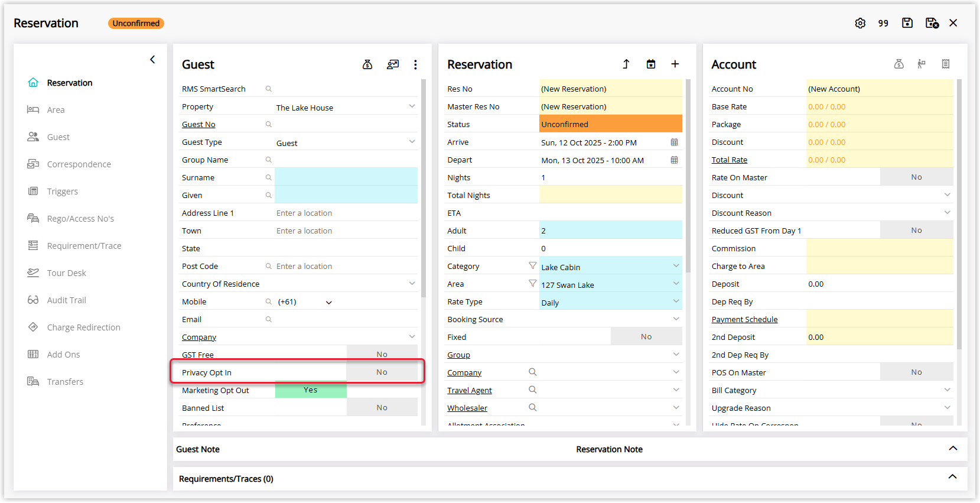Screen dimensions: 980x503
Task: Open the Discount Reason dropdown
Action: coord(948,213)
